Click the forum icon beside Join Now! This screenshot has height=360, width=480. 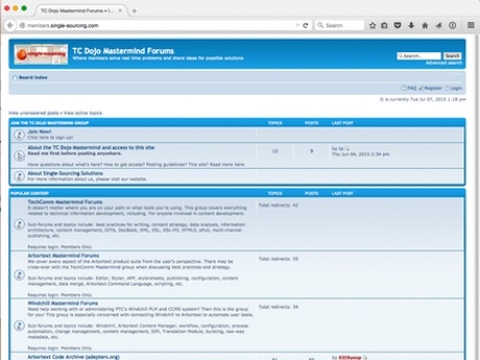click(19, 135)
